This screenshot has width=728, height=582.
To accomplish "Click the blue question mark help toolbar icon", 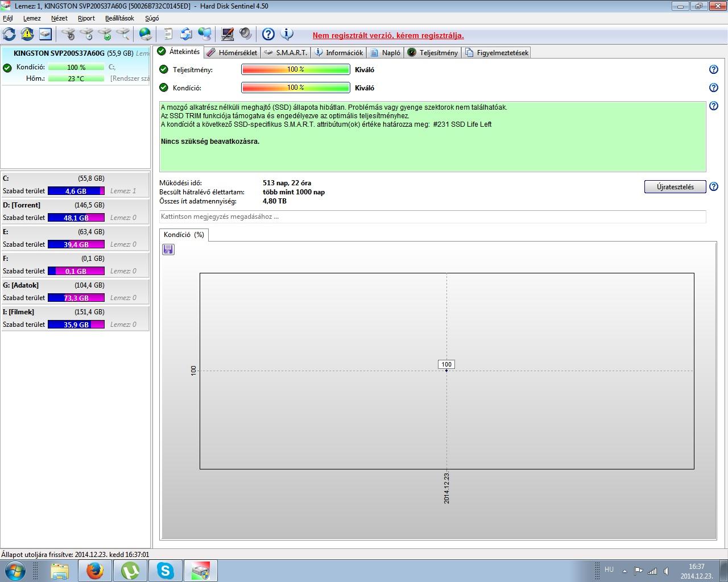I will (268, 34).
